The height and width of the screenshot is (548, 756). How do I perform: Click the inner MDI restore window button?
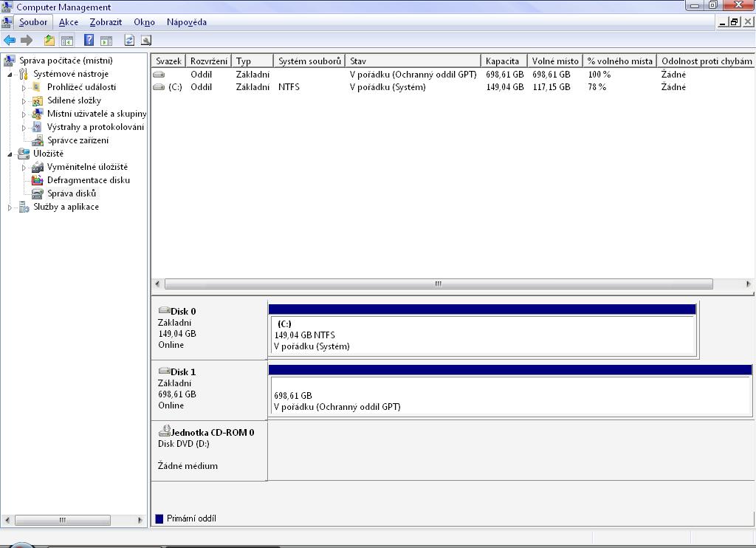click(x=735, y=21)
